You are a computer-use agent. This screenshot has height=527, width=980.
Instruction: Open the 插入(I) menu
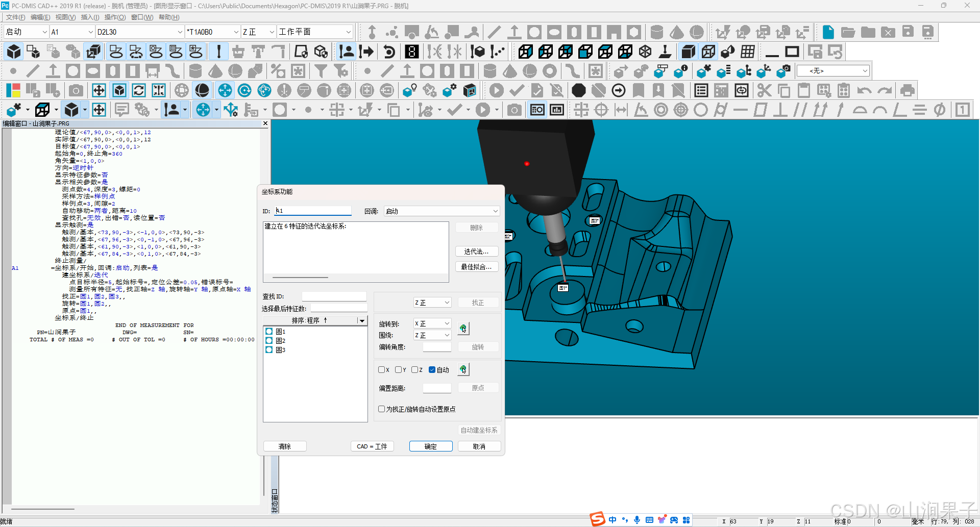coord(90,17)
